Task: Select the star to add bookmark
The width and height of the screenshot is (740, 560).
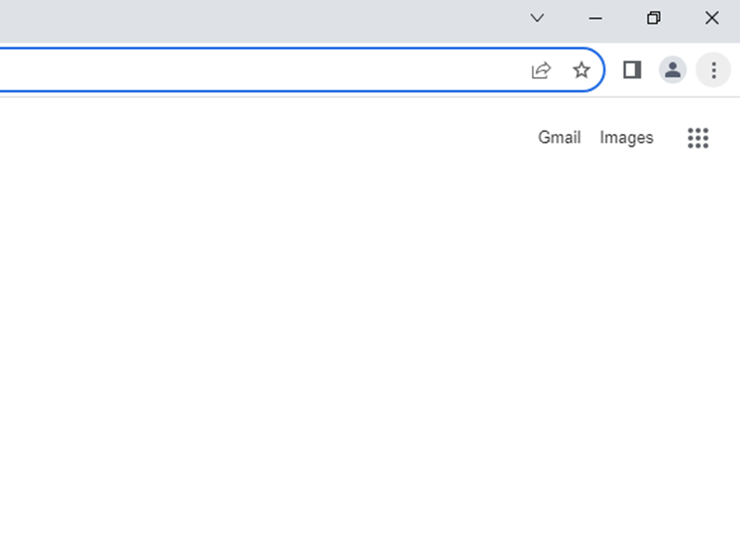Action: click(581, 71)
